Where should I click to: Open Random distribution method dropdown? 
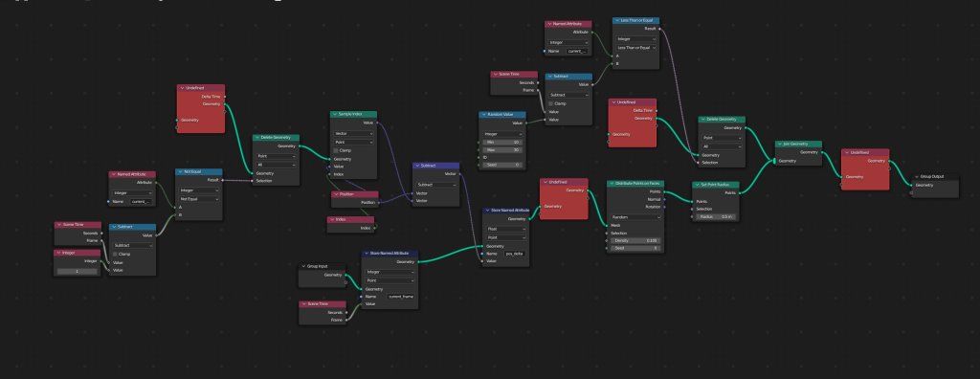pos(635,217)
